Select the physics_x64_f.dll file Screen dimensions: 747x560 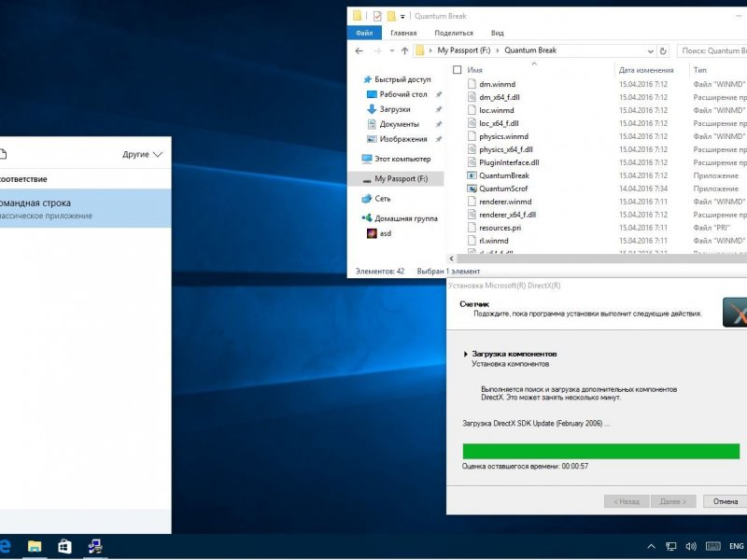coord(505,149)
